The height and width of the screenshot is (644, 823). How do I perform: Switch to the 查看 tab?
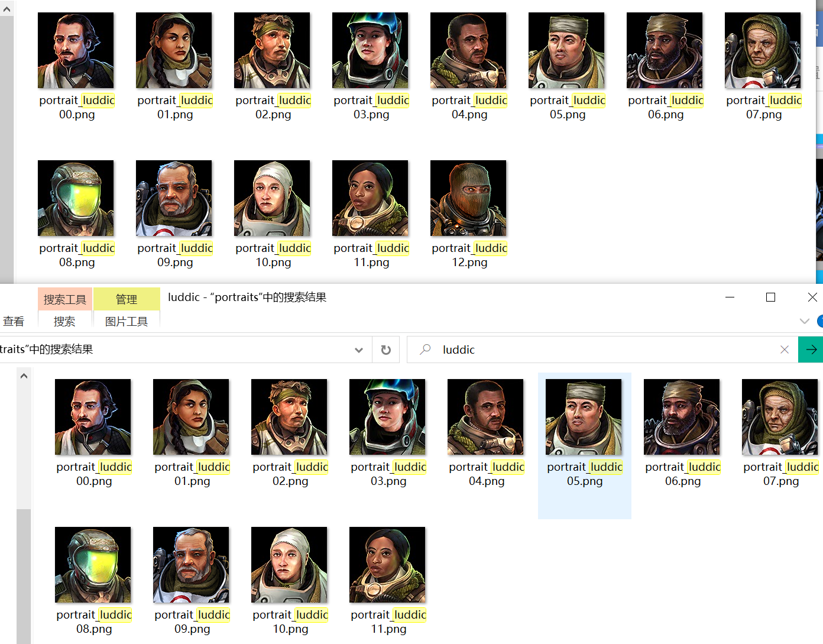click(14, 321)
